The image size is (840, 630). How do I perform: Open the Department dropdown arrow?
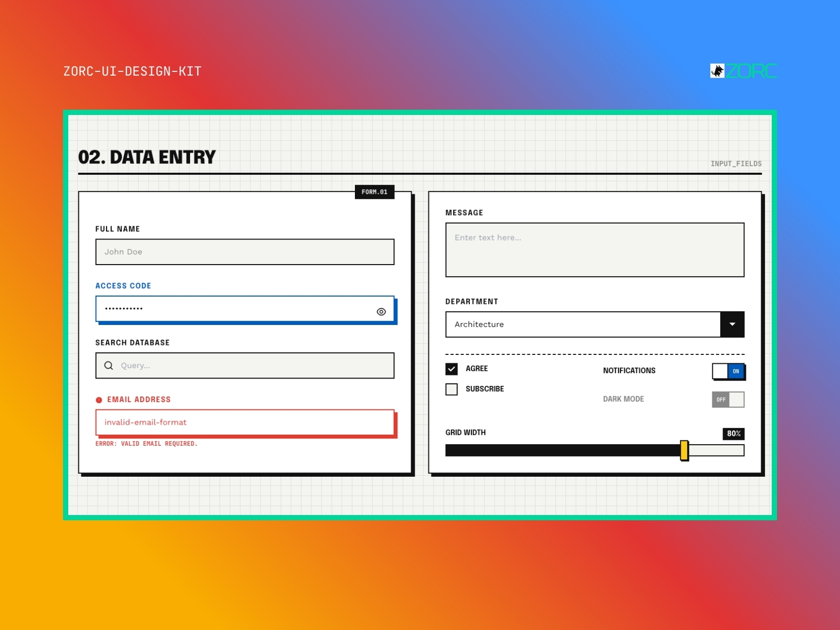(732, 324)
